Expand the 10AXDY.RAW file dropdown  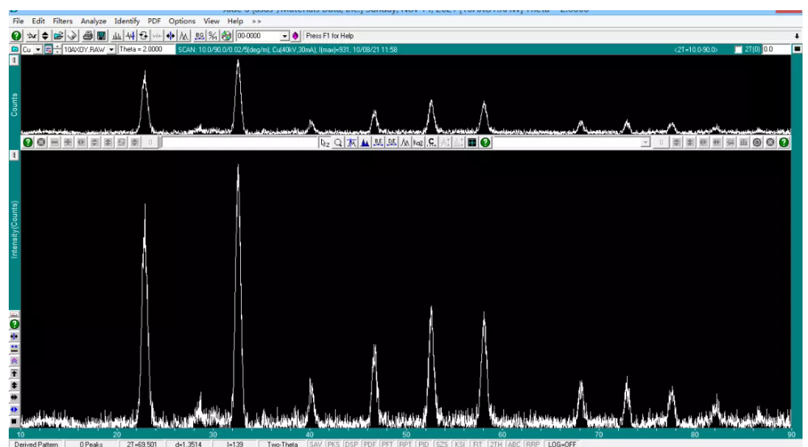click(111, 49)
